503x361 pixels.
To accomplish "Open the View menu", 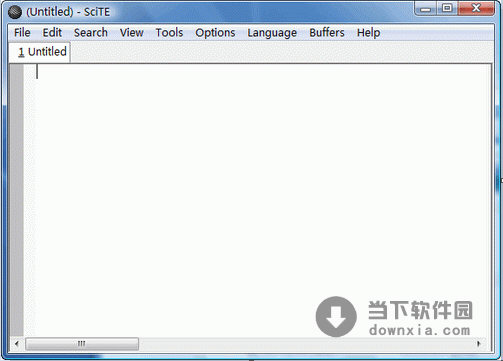I will pyautogui.click(x=132, y=33).
